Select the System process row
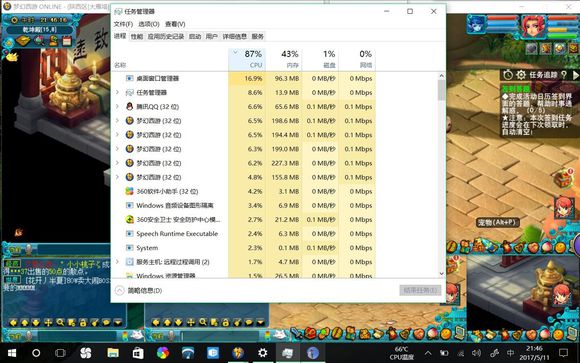 (x=244, y=248)
